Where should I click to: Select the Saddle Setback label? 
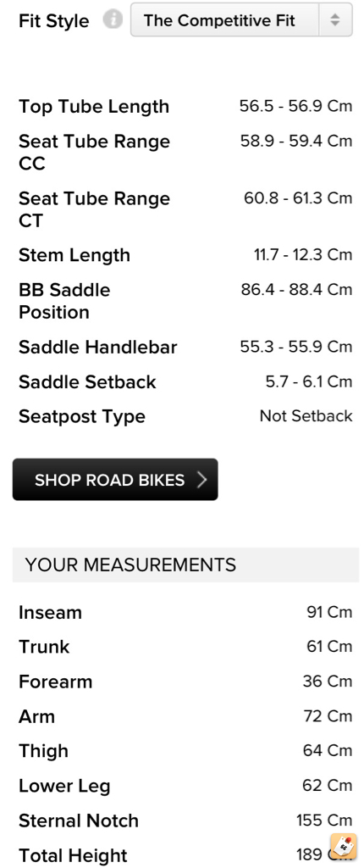[87, 382]
